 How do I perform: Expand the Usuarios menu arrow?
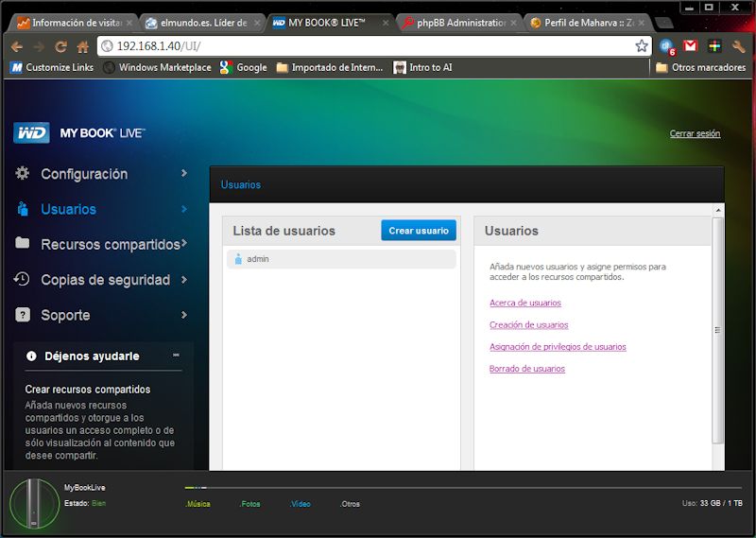pyautogui.click(x=183, y=208)
